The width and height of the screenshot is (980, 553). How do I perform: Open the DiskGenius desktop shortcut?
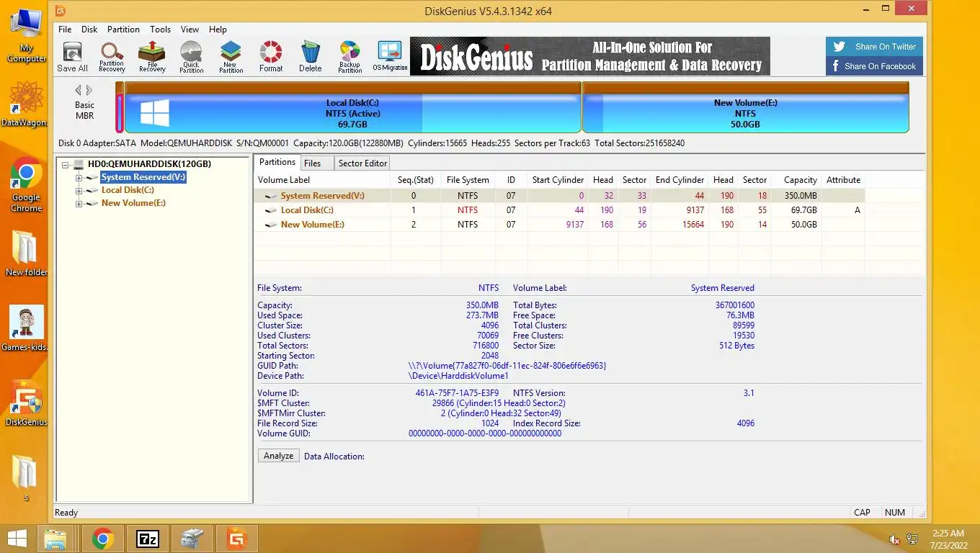pos(27,403)
